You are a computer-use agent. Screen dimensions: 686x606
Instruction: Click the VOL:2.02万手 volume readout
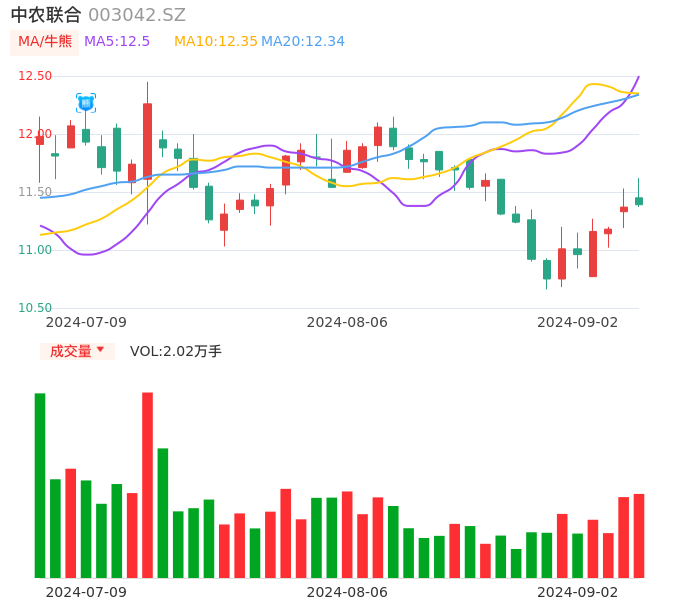pyautogui.click(x=176, y=351)
